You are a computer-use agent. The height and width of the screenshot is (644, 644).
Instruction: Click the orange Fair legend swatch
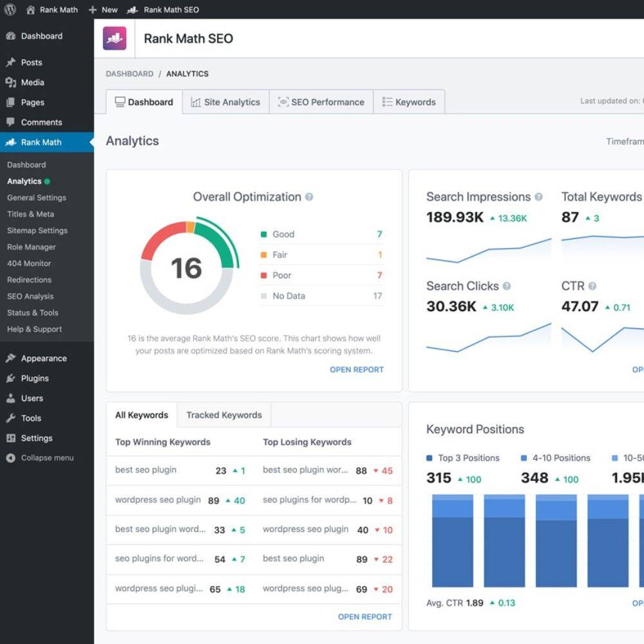click(x=263, y=255)
